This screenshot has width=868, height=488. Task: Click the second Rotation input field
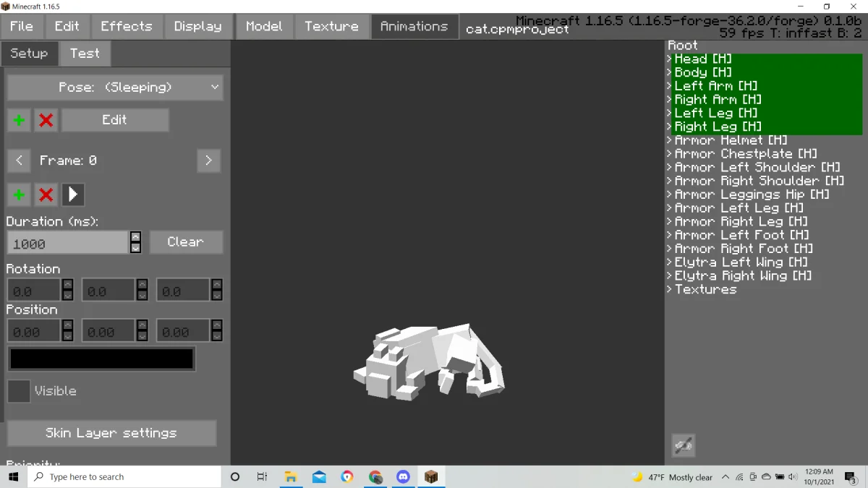pyautogui.click(x=109, y=291)
